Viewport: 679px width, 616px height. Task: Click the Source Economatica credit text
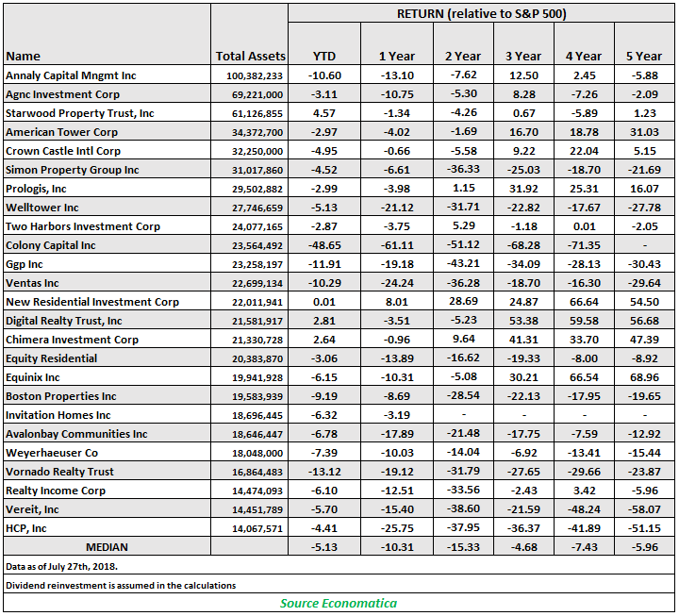(x=339, y=603)
